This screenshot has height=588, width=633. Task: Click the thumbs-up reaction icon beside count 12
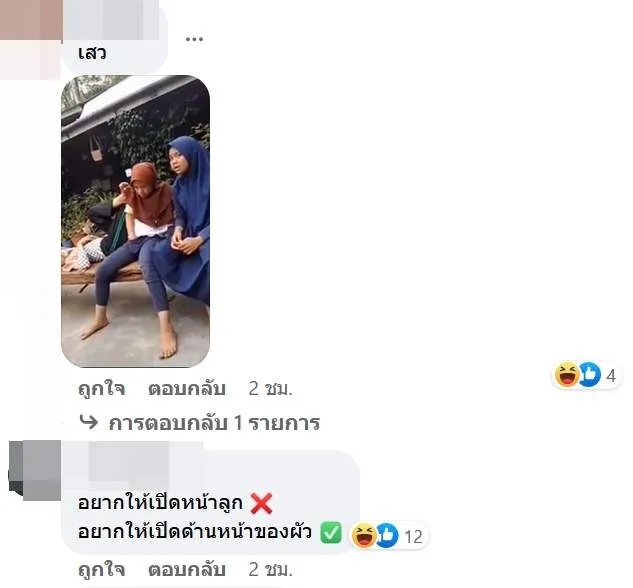pos(387,535)
